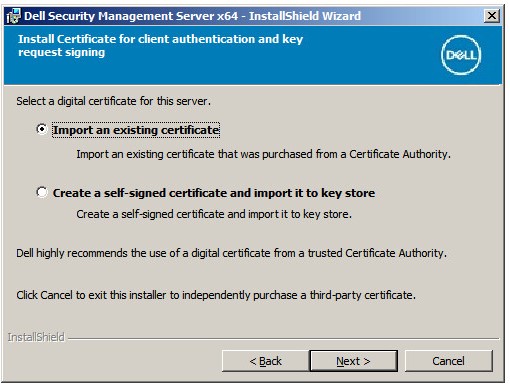Image resolution: width=510 pixels, height=390 pixels.
Task: Click the window title 'Dell Security Management Server x64'
Action: (131, 16)
